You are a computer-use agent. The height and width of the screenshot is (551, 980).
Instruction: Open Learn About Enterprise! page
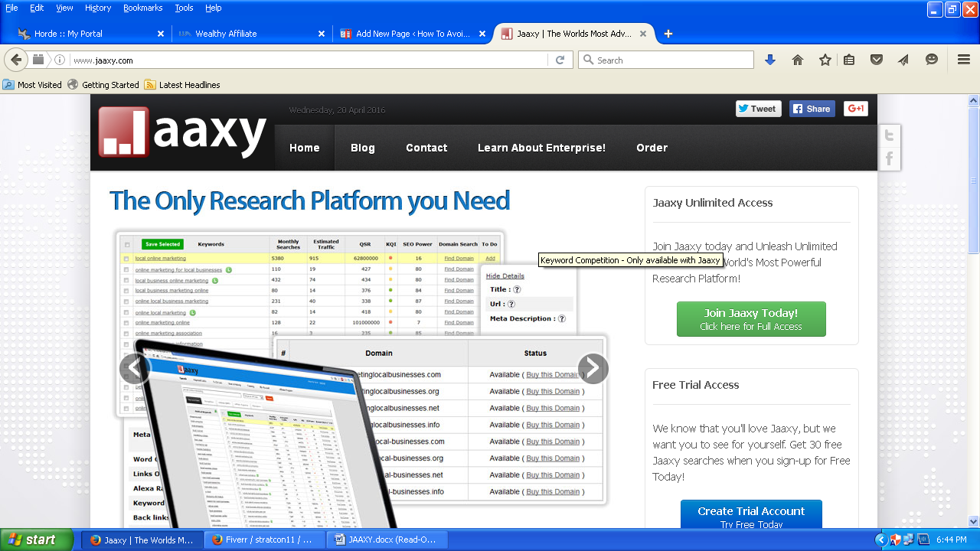click(541, 148)
